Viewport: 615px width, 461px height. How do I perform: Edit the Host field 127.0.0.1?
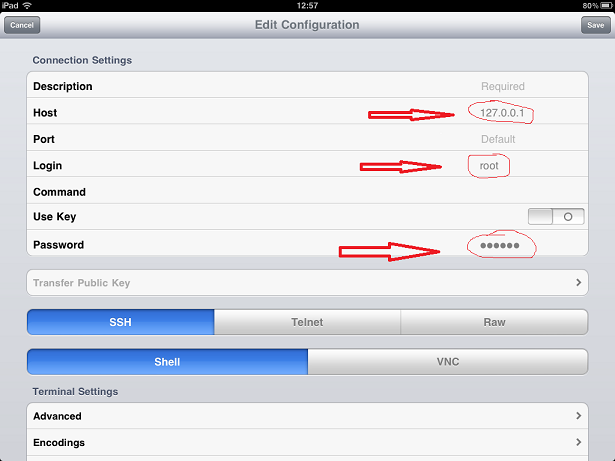501,113
